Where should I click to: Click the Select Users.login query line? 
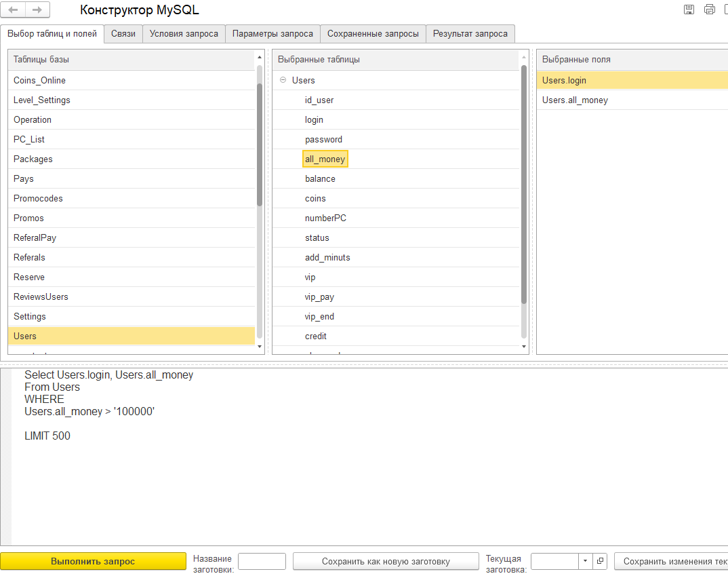(x=108, y=374)
